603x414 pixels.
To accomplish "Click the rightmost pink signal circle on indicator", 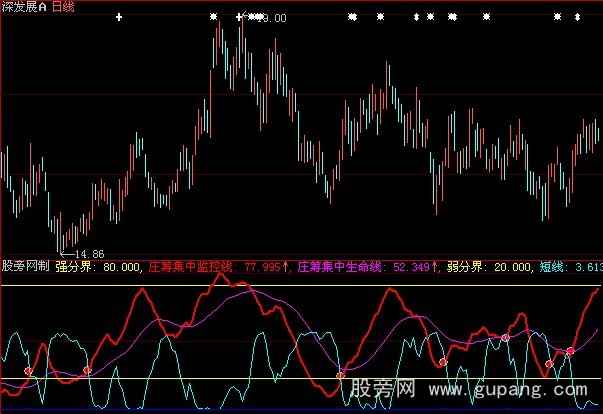I will tap(570, 351).
